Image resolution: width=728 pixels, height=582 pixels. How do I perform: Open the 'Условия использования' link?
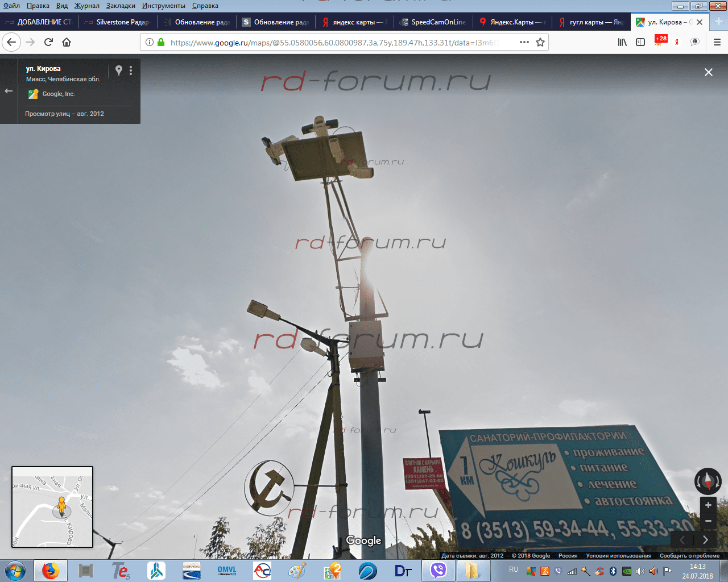click(618, 556)
